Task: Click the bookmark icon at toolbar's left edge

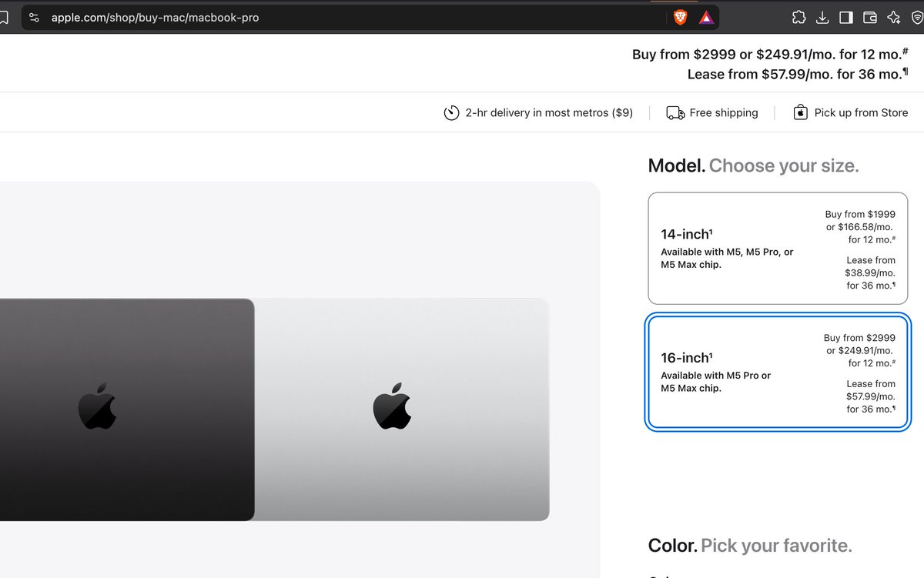Action: [4, 17]
